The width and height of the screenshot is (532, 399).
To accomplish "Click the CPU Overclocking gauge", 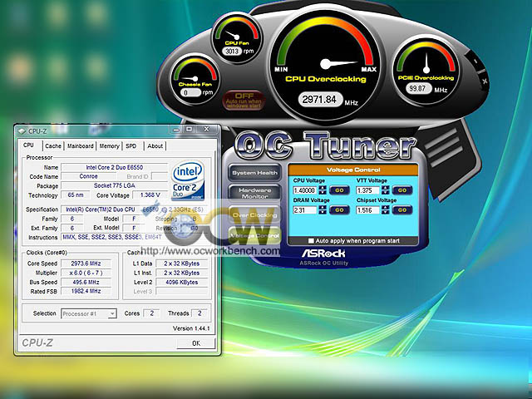I will tap(325, 65).
